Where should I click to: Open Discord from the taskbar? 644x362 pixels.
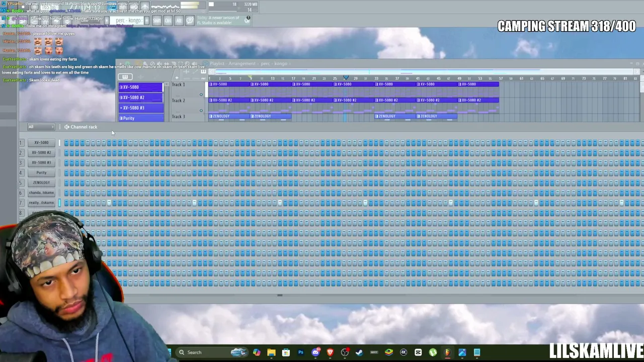[315, 352]
